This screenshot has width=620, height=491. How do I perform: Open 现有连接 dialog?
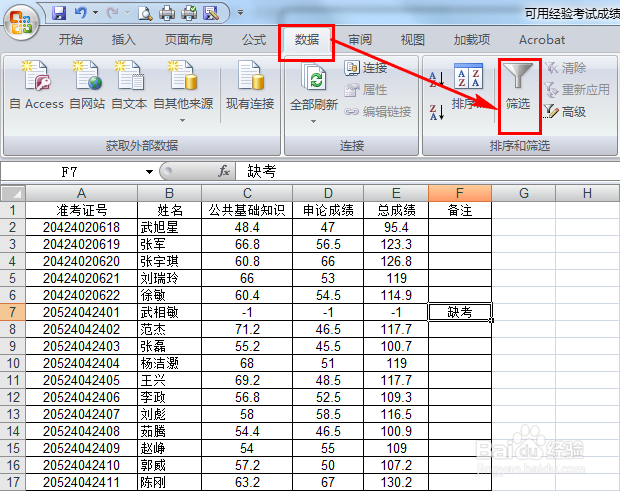[250, 85]
